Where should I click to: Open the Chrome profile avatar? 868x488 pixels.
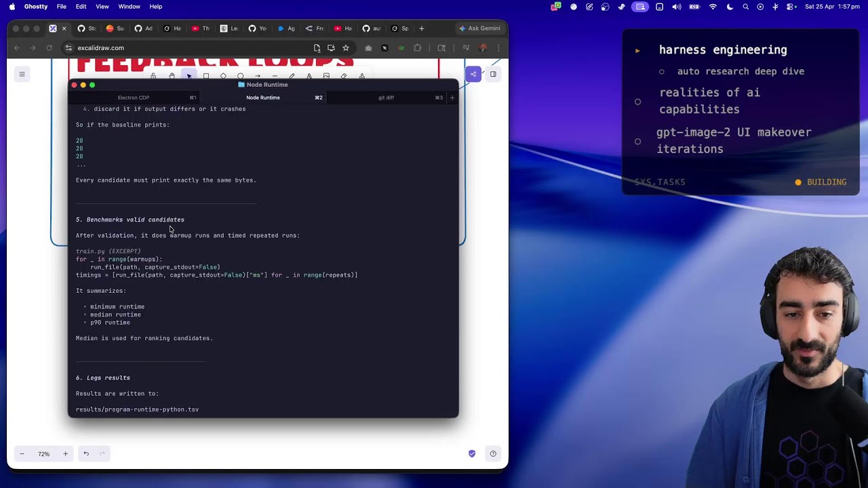(x=483, y=48)
